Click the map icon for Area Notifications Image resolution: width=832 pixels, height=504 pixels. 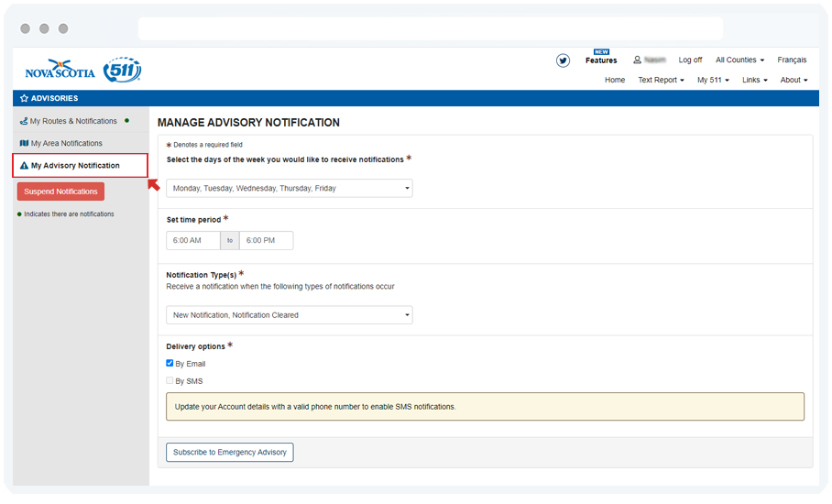(x=24, y=143)
